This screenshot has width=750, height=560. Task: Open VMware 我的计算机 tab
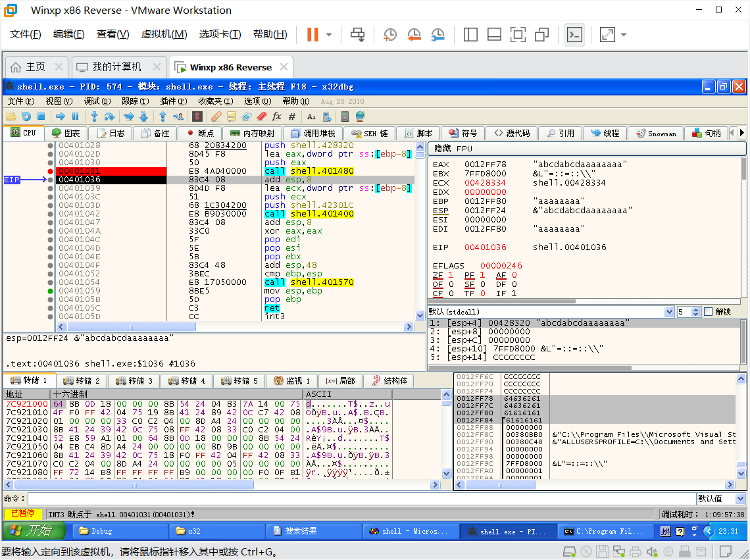[x=118, y=67]
